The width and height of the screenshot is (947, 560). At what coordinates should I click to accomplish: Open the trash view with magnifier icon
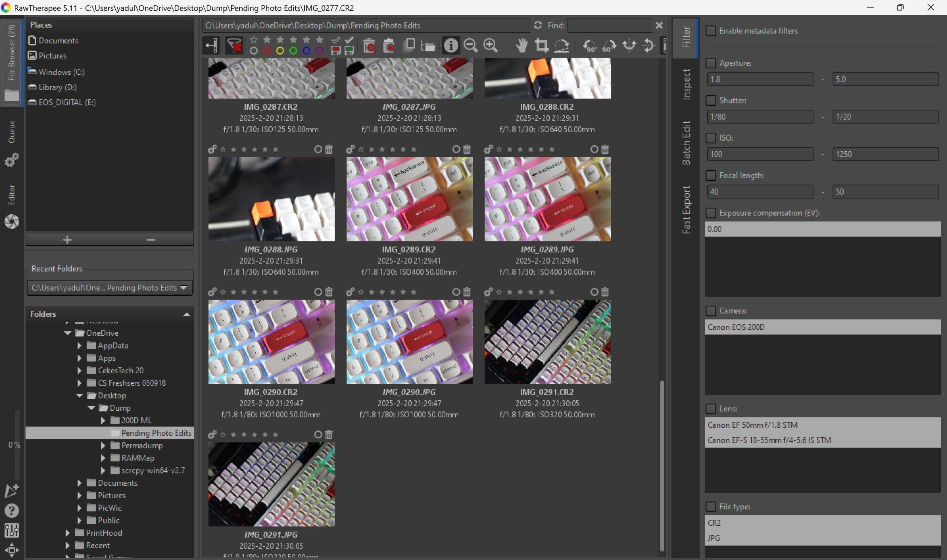click(370, 45)
